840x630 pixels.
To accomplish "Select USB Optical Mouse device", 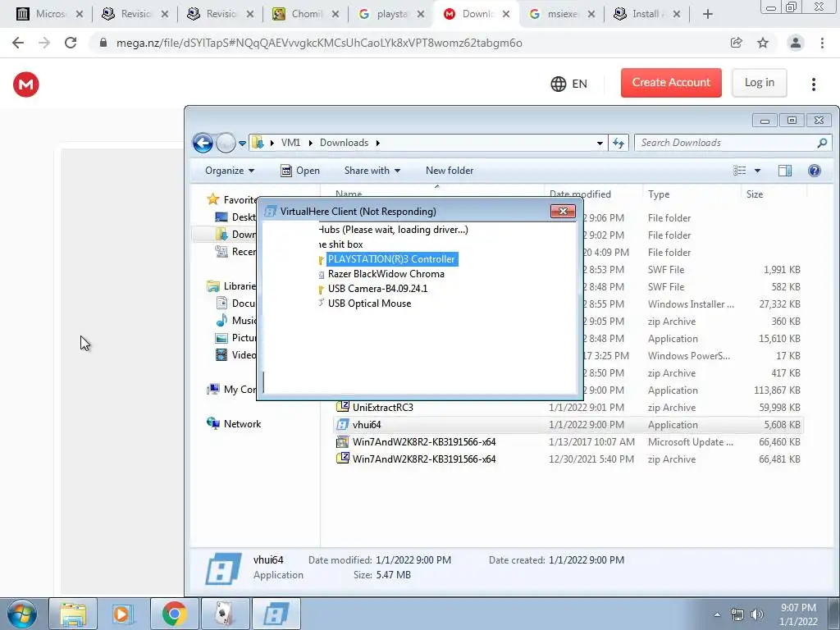I will [369, 304].
